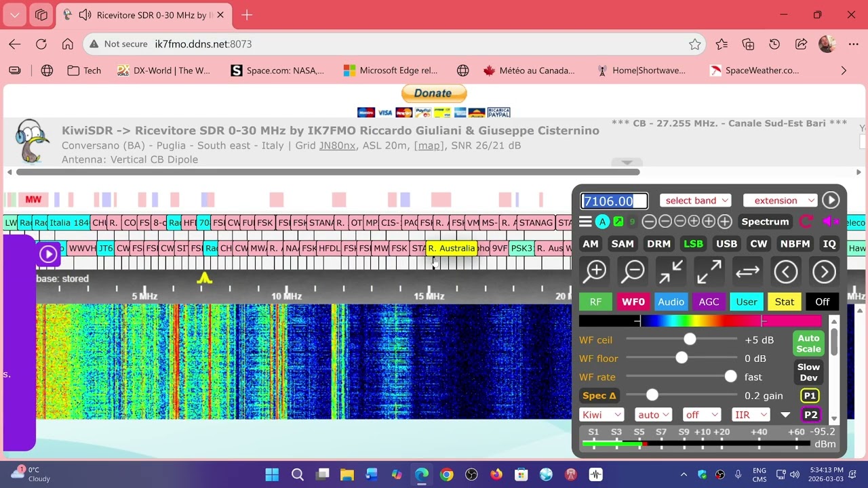Open the off dropdown

pyautogui.click(x=701, y=415)
